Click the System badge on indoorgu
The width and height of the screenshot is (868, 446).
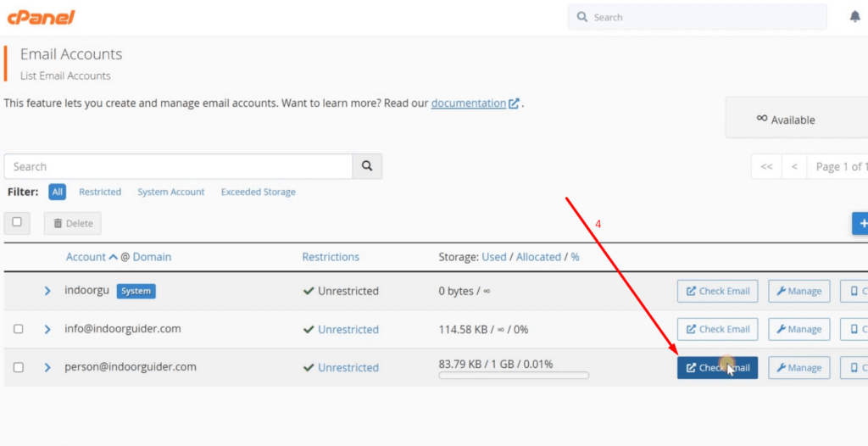coord(136,291)
